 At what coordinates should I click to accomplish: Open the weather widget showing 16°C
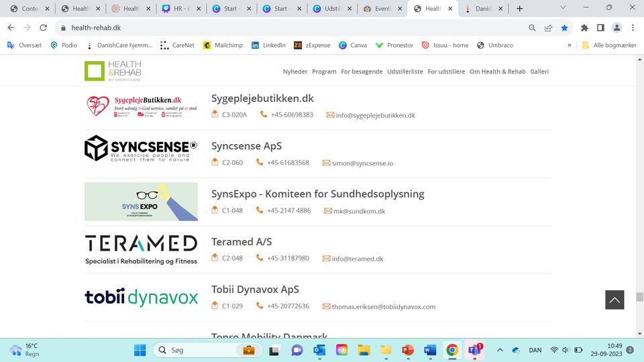pyautogui.click(x=25, y=350)
